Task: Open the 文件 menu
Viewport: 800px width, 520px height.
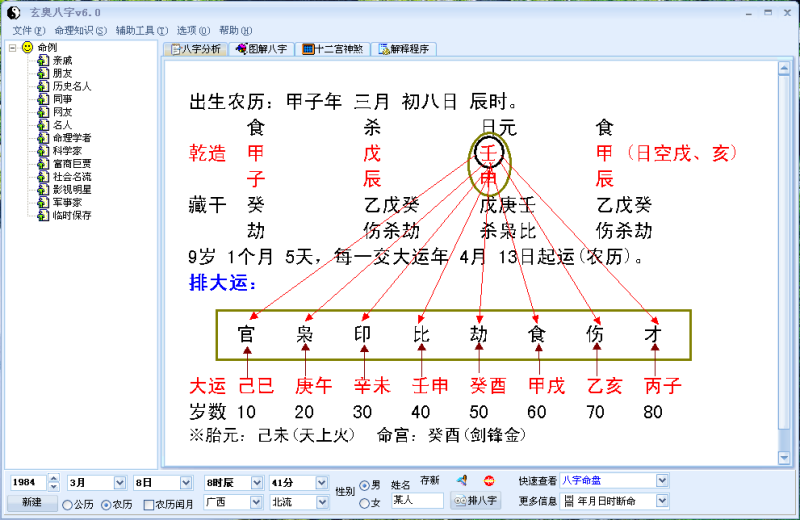Action: (29, 31)
